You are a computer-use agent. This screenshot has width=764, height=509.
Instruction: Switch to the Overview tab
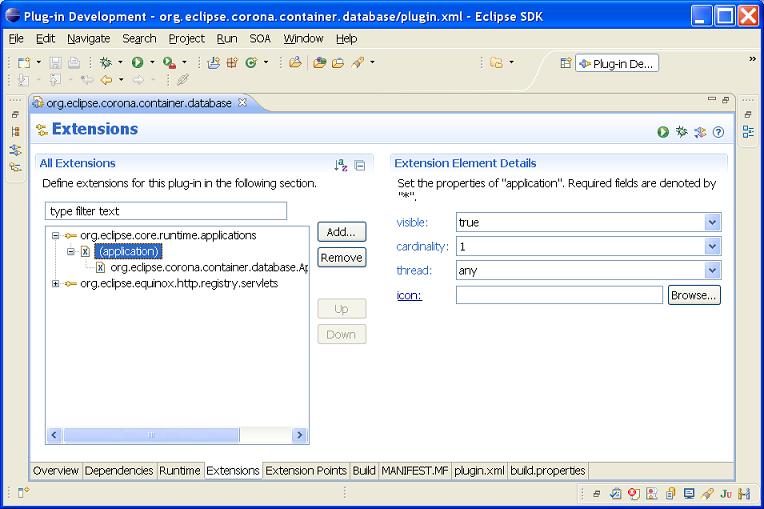(56, 471)
